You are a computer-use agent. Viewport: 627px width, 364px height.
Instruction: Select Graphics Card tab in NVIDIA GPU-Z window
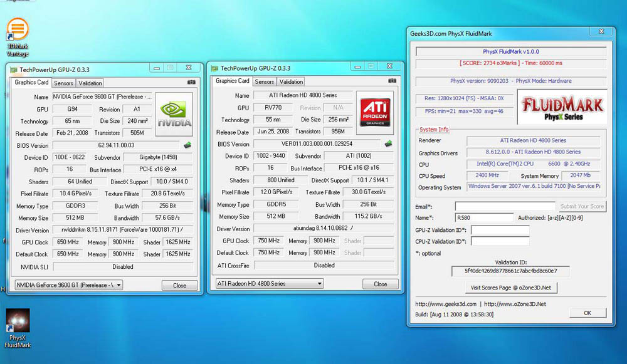31,82
